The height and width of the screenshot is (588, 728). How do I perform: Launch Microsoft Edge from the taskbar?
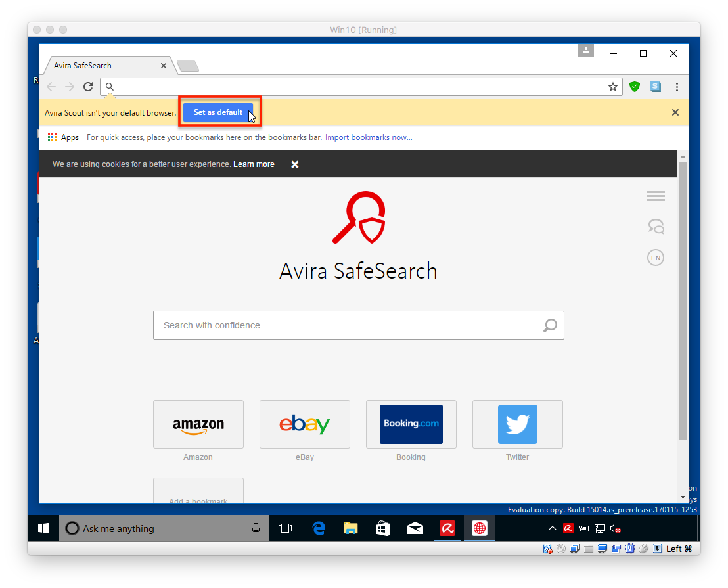click(319, 528)
